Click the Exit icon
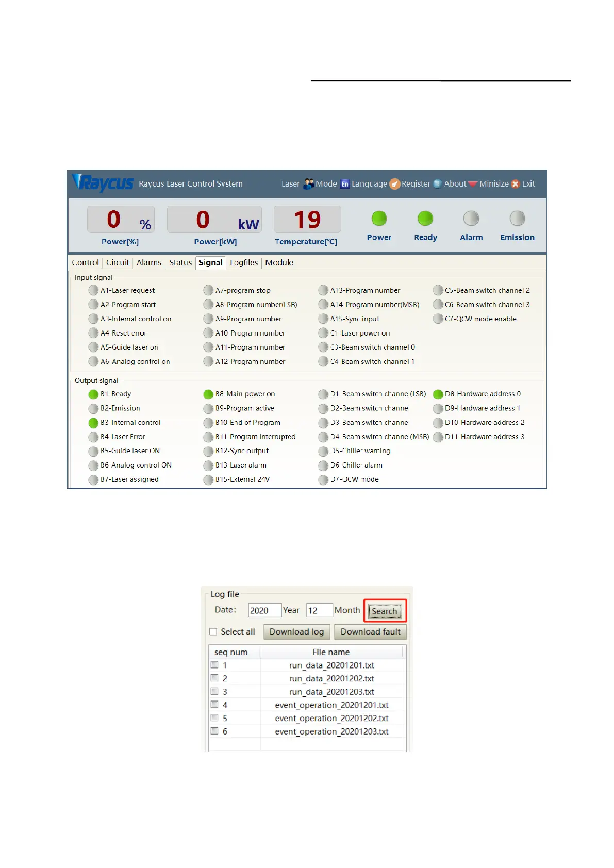Image resolution: width=614 pixels, height=868 pixels. (515, 184)
